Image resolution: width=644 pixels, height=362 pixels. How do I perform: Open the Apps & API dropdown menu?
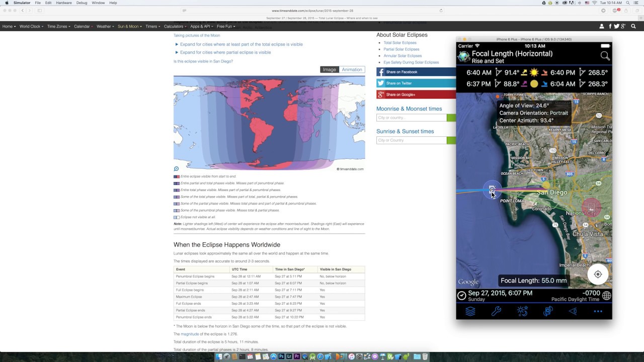point(202,26)
